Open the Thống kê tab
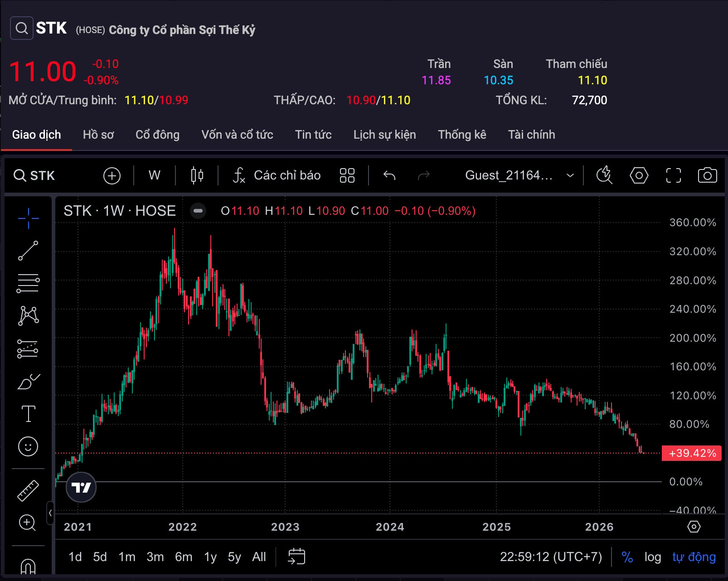The height and width of the screenshot is (581, 728). (462, 135)
